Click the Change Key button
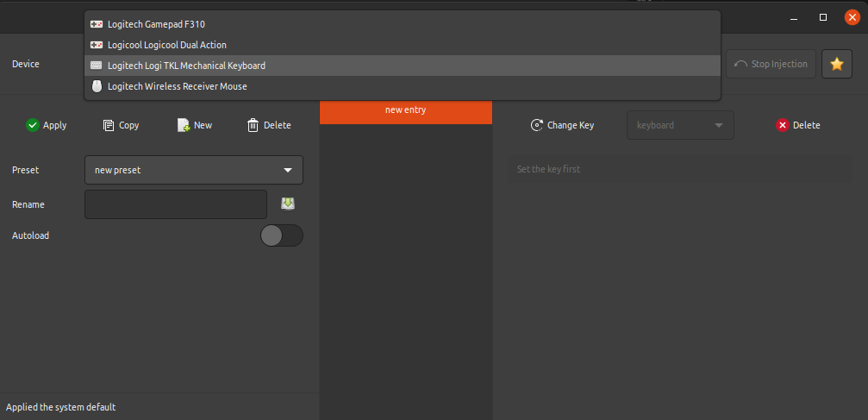868x420 pixels. click(562, 125)
